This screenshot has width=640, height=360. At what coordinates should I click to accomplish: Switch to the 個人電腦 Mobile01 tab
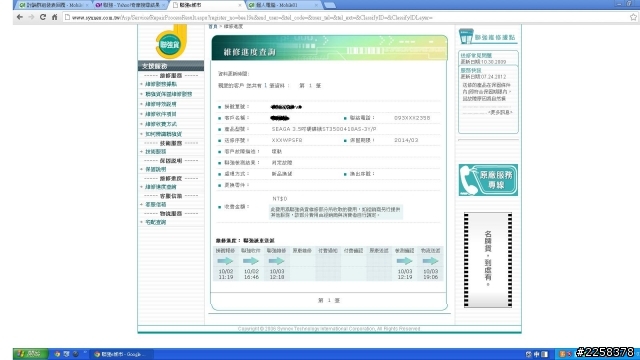click(x=282, y=5)
